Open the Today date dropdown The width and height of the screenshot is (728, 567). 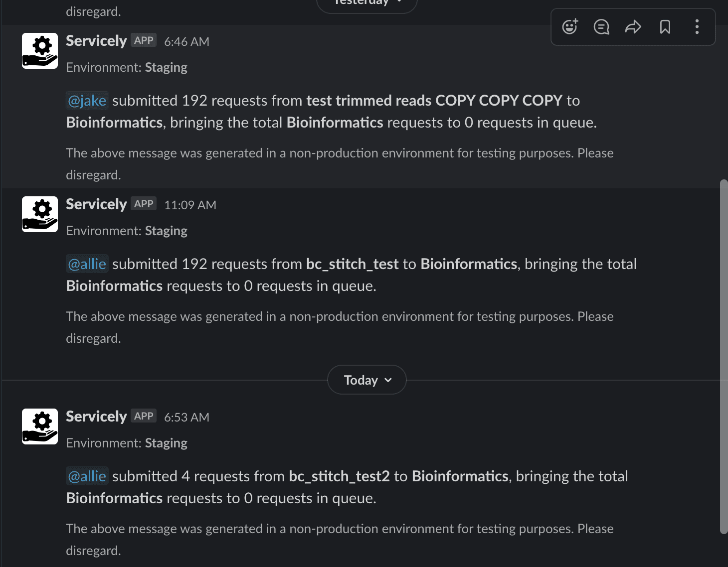click(367, 380)
